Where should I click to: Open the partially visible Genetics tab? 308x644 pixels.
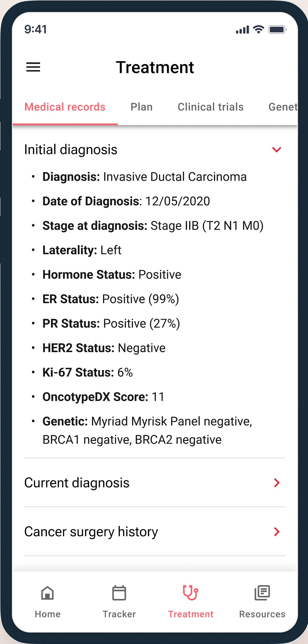point(283,107)
